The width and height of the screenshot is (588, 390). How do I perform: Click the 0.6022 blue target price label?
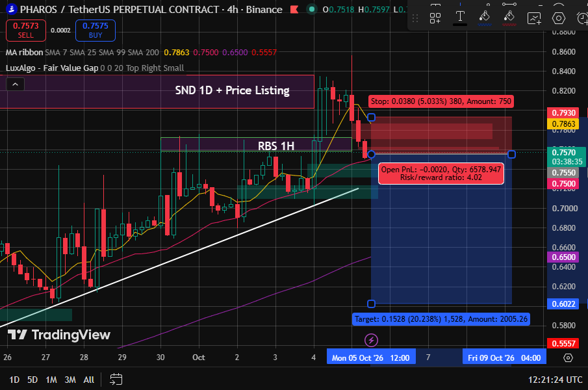click(x=563, y=304)
